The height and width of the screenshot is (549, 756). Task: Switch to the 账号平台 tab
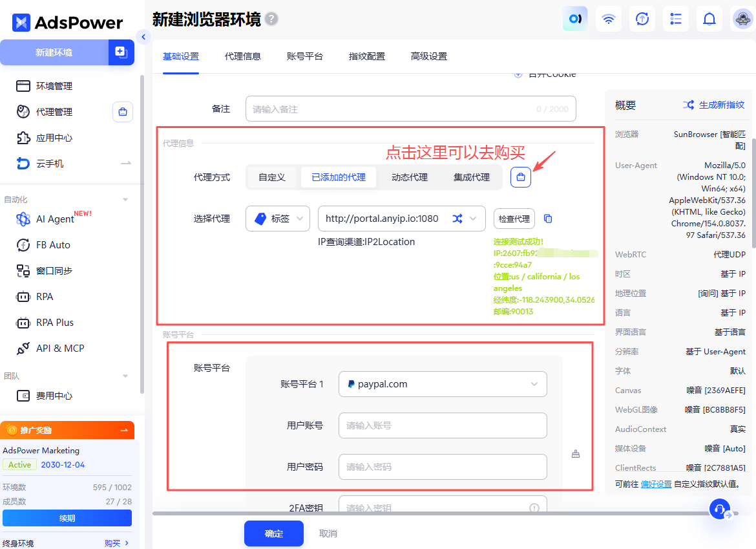305,56
